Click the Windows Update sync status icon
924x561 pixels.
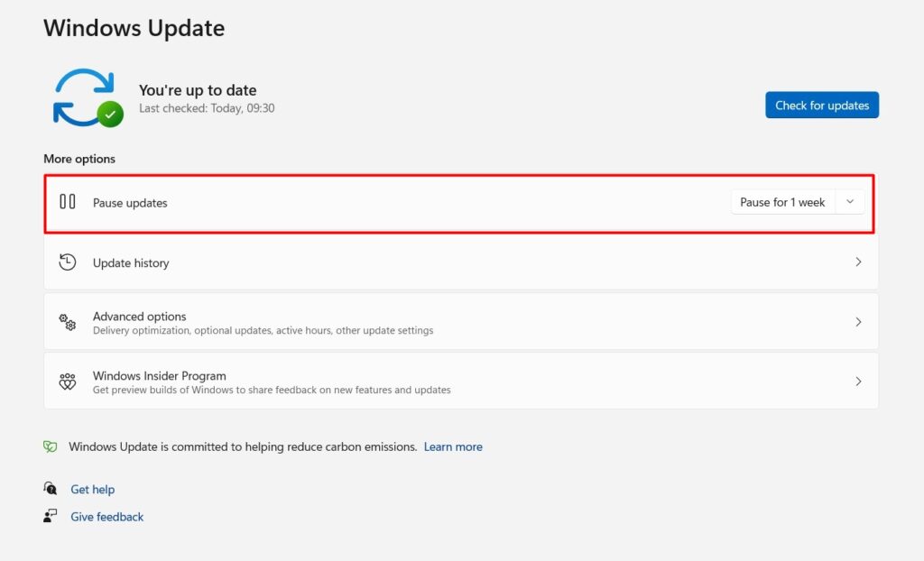[x=88, y=97]
